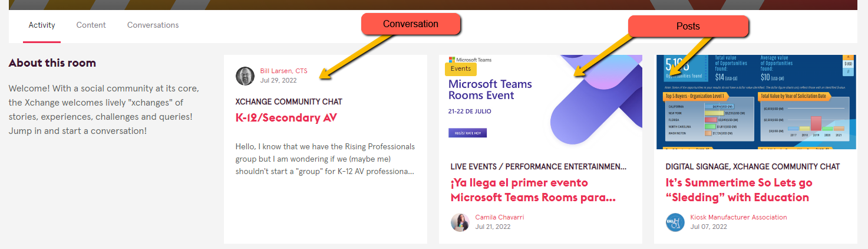The width and height of the screenshot is (868, 249).
Task: Click Kiosk Manufacturer Association logo avatar
Action: point(675,222)
